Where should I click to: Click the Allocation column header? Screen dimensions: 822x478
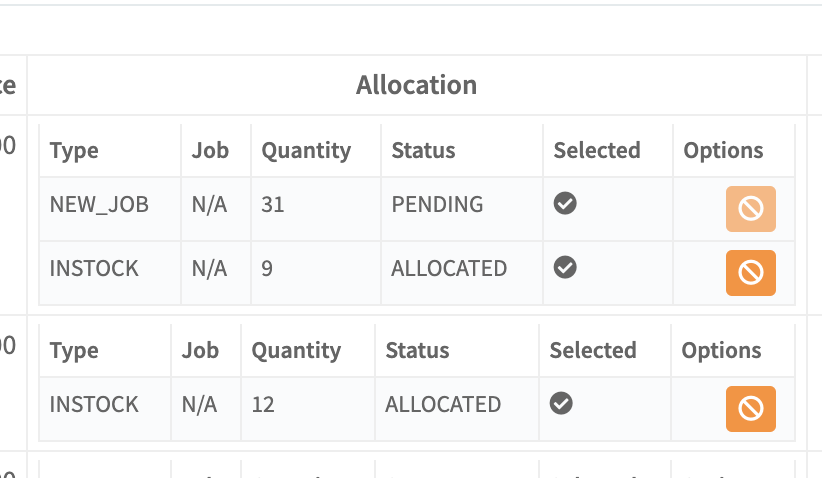(x=416, y=85)
